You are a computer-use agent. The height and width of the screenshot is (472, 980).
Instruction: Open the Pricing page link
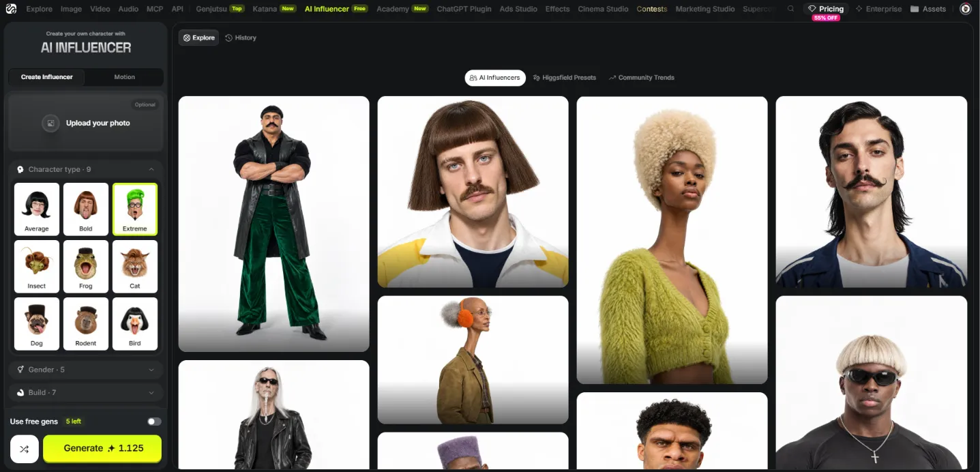(826, 9)
